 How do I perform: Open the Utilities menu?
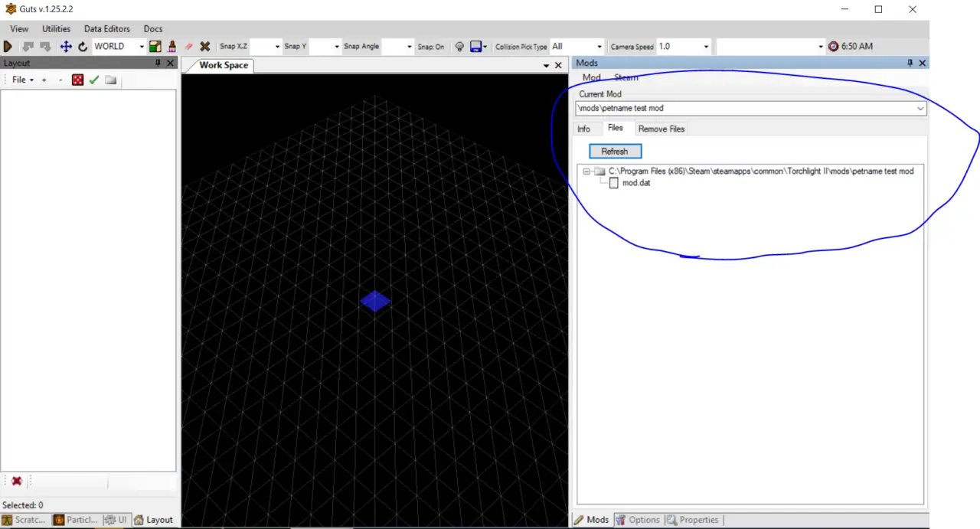tap(57, 29)
